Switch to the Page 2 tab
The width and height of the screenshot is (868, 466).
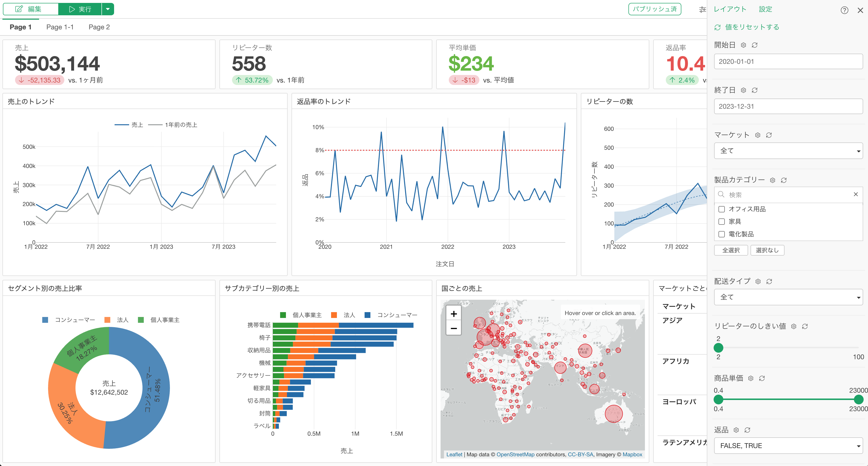[99, 27]
